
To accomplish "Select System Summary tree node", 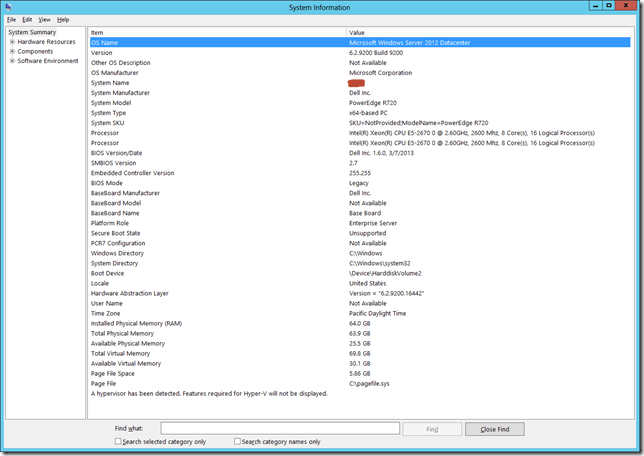I will click(x=32, y=32).
